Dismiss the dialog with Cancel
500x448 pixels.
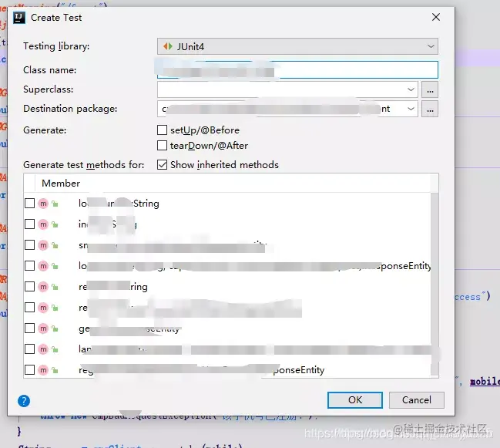pos(417,400)
